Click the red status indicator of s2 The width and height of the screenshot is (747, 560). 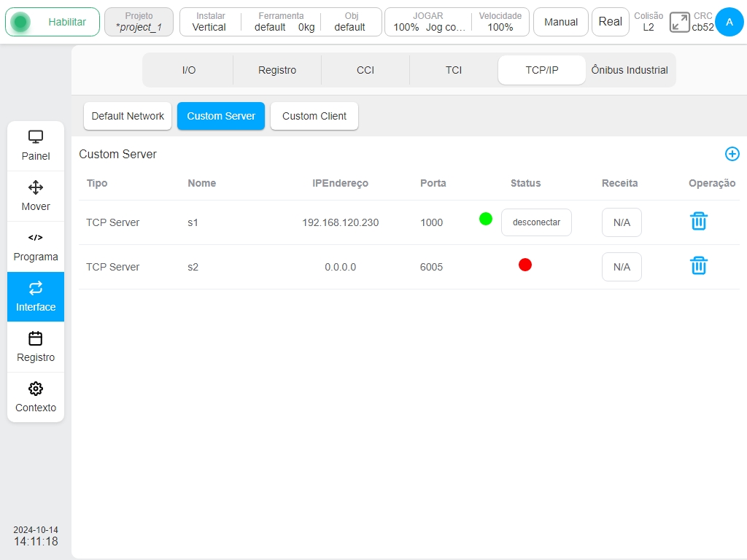point(525,265)
